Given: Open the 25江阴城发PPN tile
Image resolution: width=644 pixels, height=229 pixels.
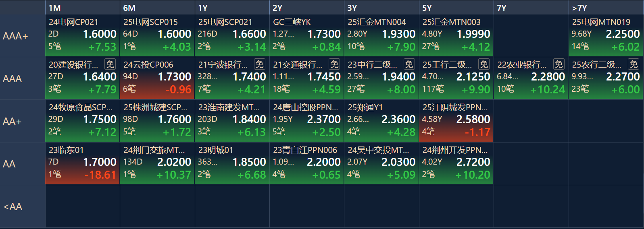Looking at the screenshot, I should pos(456,121).
